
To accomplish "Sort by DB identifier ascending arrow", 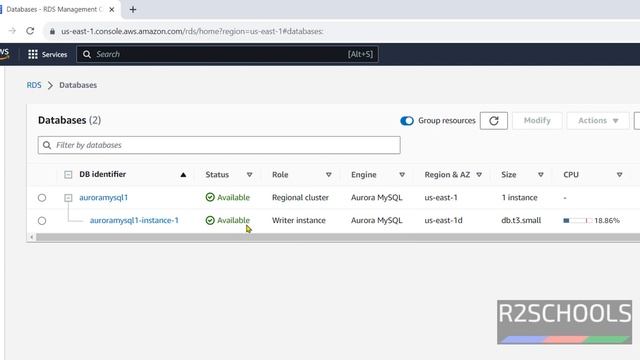I will [x=183, y=175].
